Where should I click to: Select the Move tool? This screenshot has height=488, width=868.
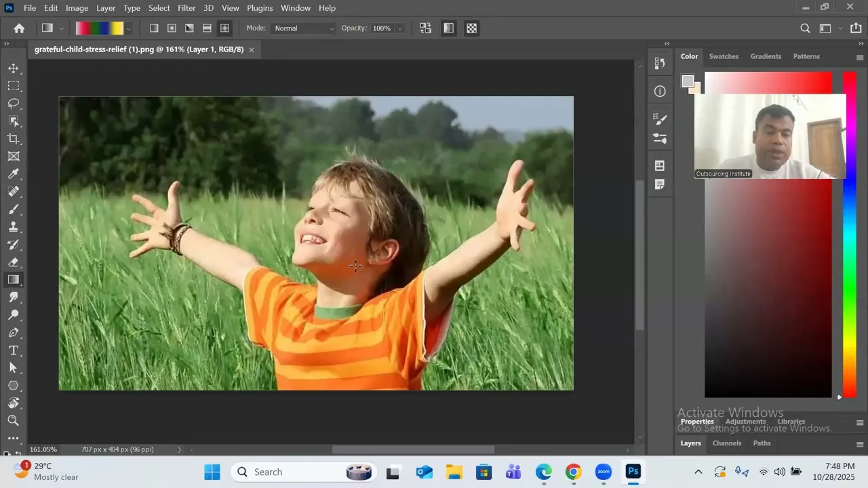tap(14, 68)
